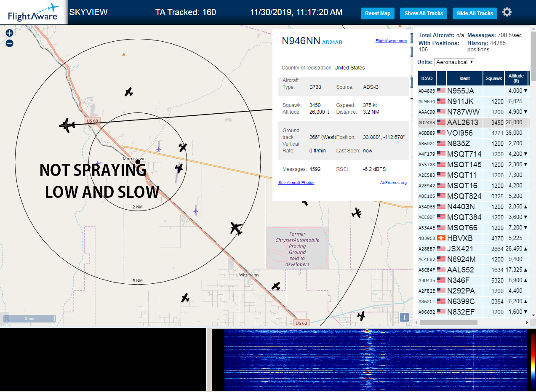Zoom in on the map with plus icon

[x=9, y=33]
